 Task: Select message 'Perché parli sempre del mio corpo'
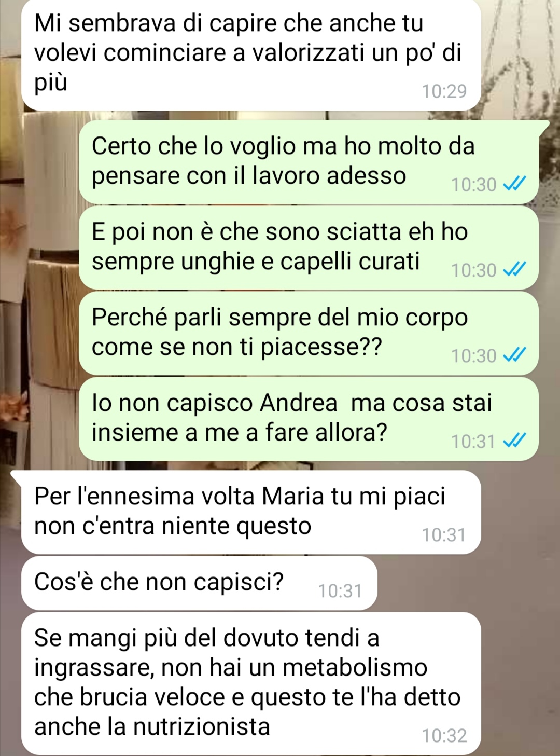tap(309, 333)
